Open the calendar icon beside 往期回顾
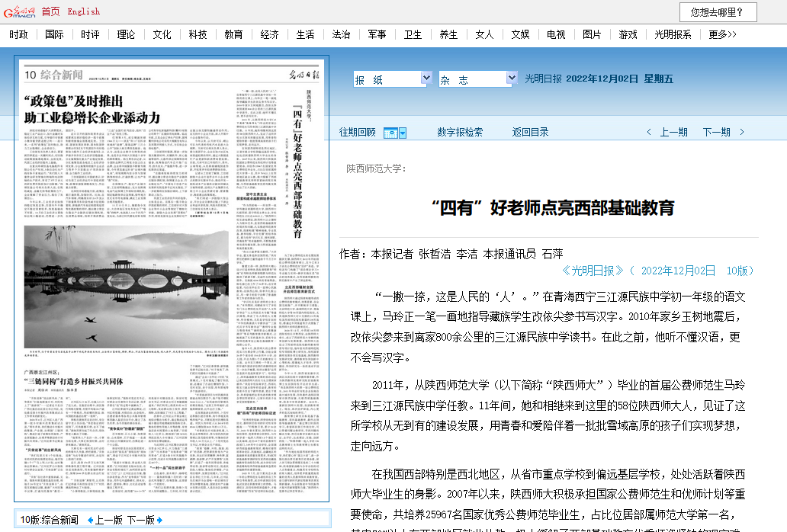Screen dimensions: 787x532 point(394,133)
